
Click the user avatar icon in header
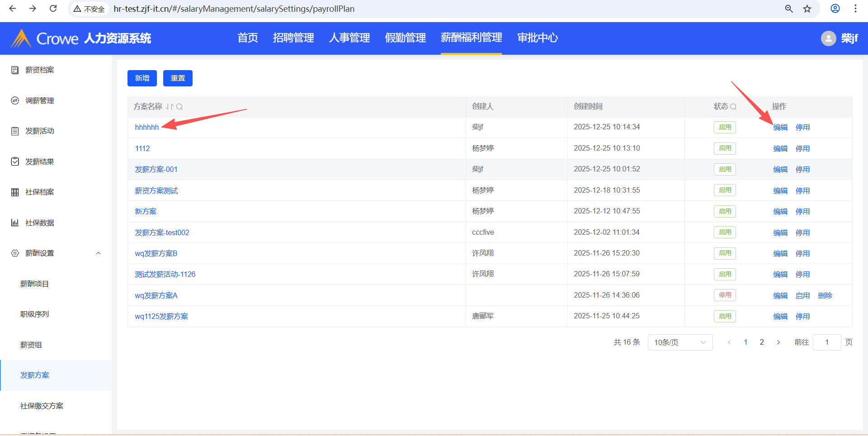click(x=828, y=38)
